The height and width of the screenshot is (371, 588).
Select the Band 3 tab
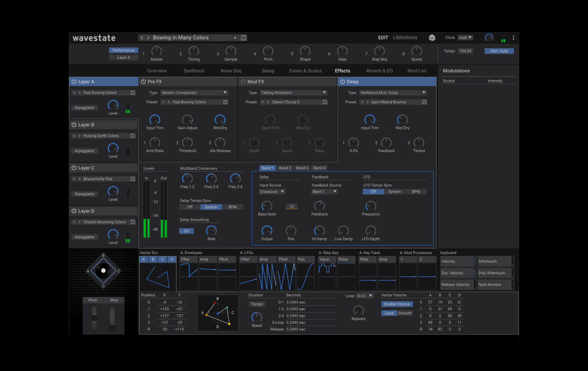click(x=302, y=168)
